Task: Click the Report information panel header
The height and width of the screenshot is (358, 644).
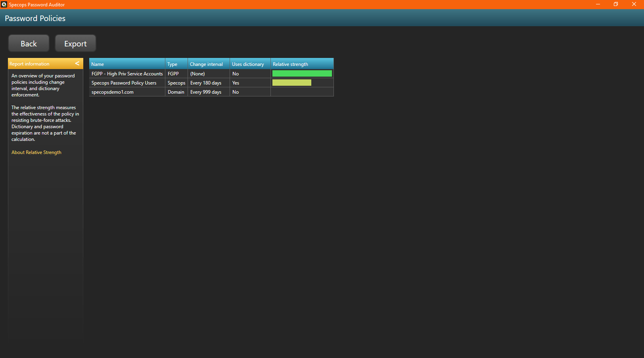Action: pyautogui.click(x=40, y=64)
